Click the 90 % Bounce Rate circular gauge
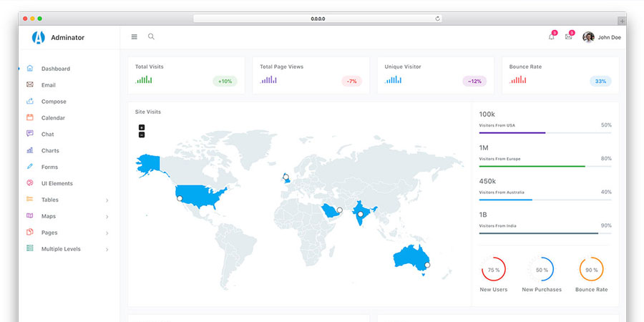 [592, 270]
